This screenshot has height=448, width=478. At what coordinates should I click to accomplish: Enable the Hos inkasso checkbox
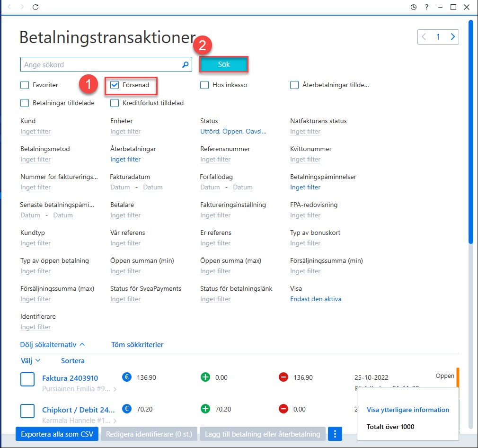click(x=204, y=85)
